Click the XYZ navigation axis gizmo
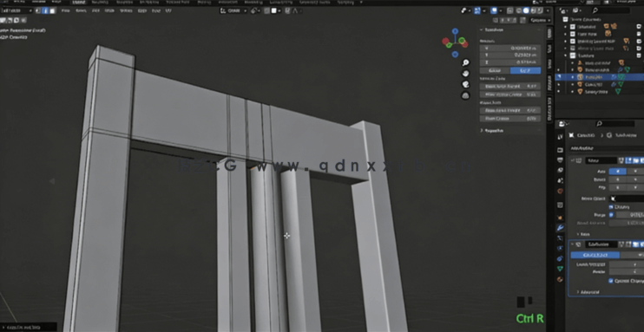Screen dimensions: 644x332 click(455, 42)
